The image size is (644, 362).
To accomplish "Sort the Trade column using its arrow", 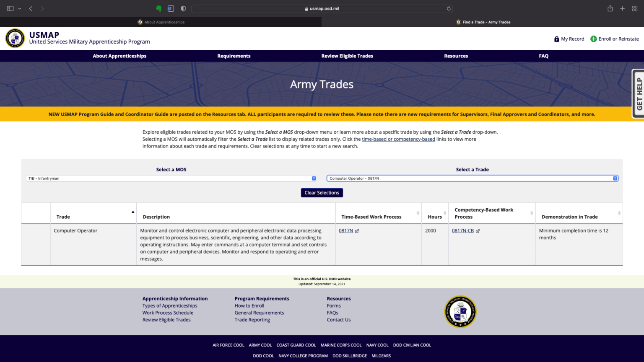I will [133, 211].
